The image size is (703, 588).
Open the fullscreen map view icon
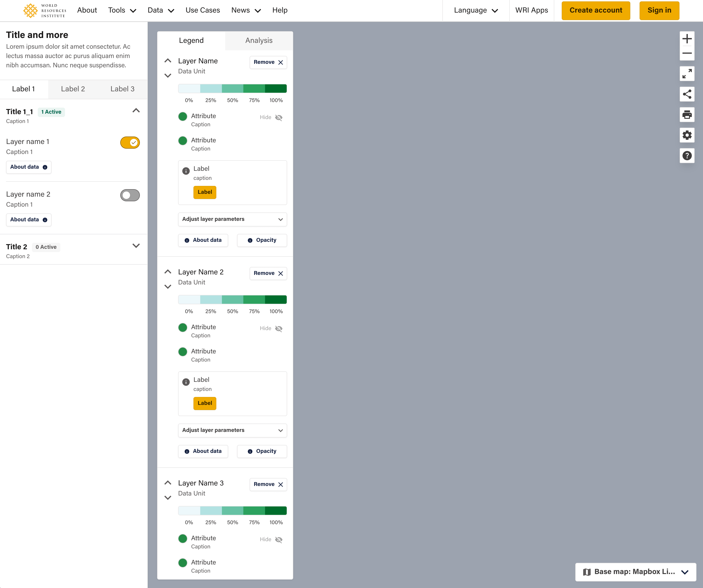coord(687,74)
